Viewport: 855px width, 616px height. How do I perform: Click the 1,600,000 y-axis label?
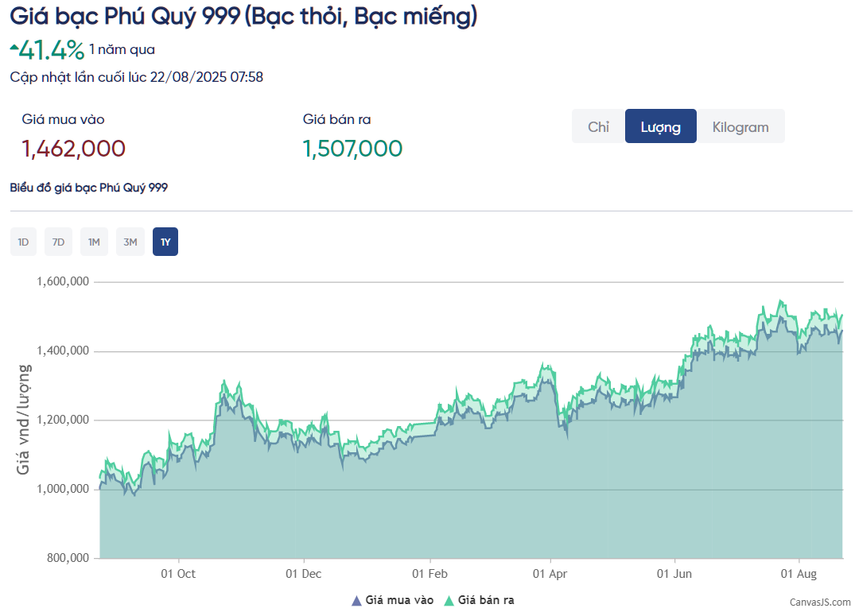pos(62,282)
